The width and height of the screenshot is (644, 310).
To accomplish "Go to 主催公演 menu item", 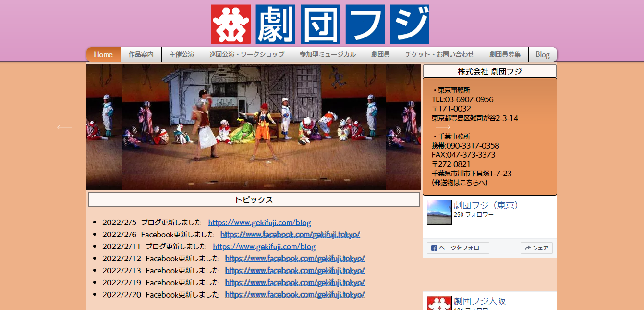I will pos(182,54).
